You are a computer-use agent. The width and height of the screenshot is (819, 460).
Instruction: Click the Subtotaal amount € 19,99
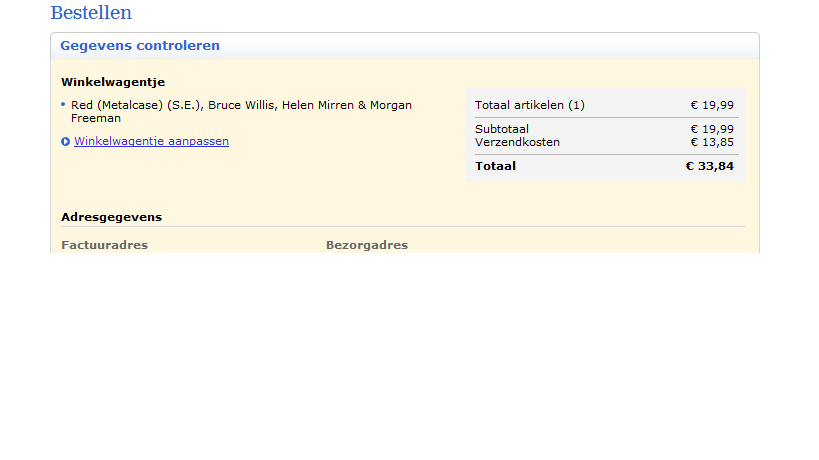pos(712,129)
